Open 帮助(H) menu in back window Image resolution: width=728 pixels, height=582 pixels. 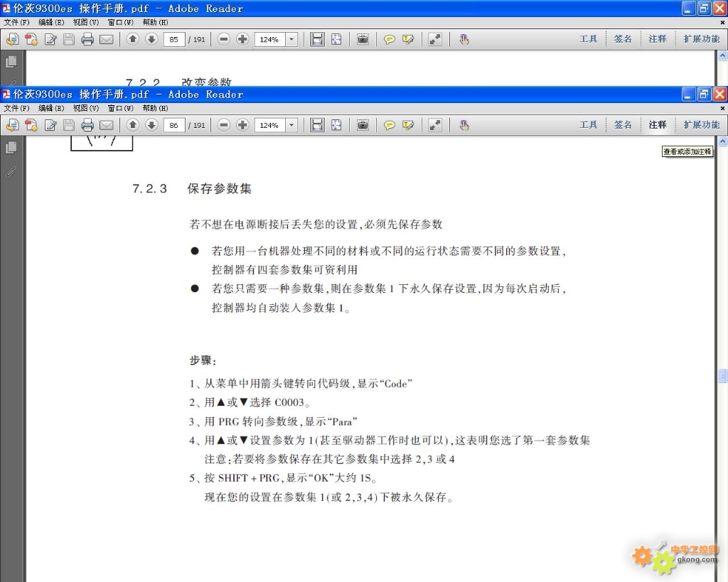point(156,22)
